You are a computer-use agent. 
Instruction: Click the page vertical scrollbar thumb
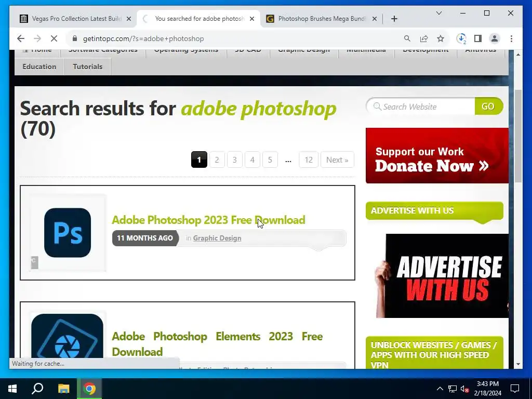pos(518,137)
